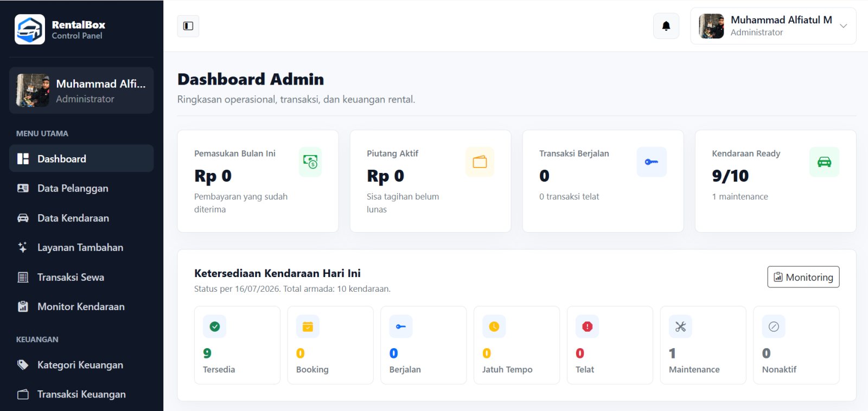Image resolution: width=868 pixels, height=411 pixels.
Task: Click "Ketersediaan Kendaraan Hari Ini" heading
Action: click(277, 273)
